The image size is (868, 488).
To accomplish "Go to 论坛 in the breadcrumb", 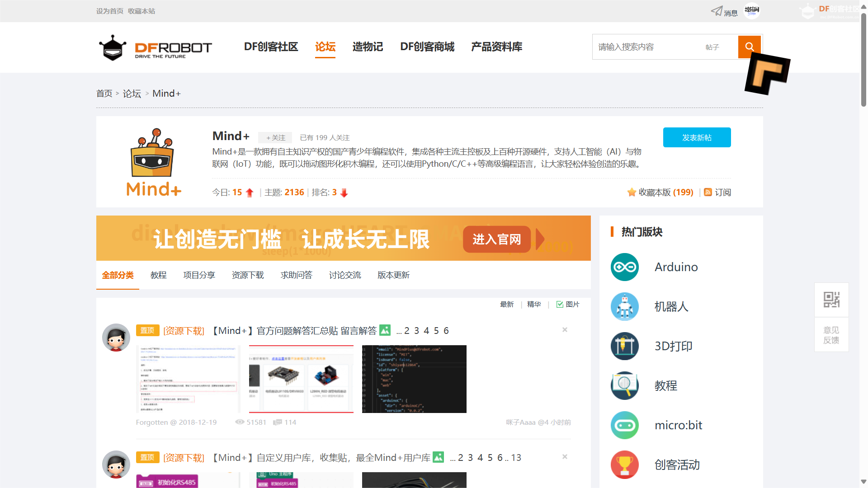I will tap(132, 94).
